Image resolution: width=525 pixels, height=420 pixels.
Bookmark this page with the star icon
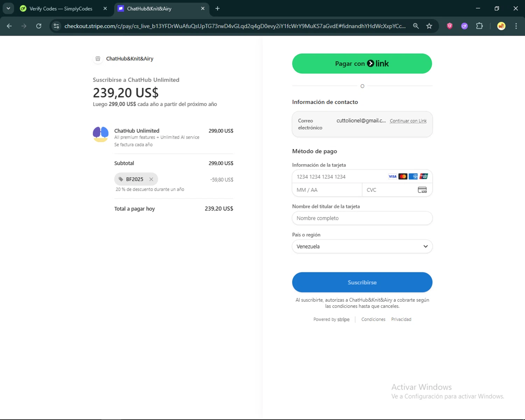point(429,26)
